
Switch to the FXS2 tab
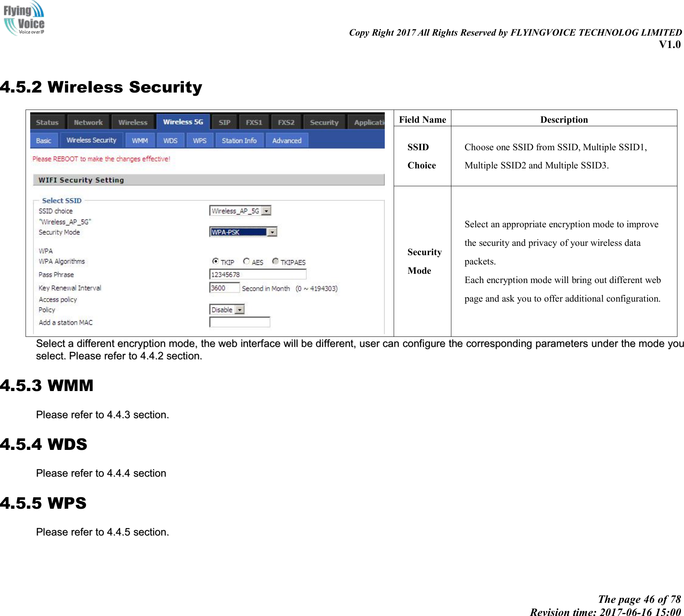click(286, 122)
